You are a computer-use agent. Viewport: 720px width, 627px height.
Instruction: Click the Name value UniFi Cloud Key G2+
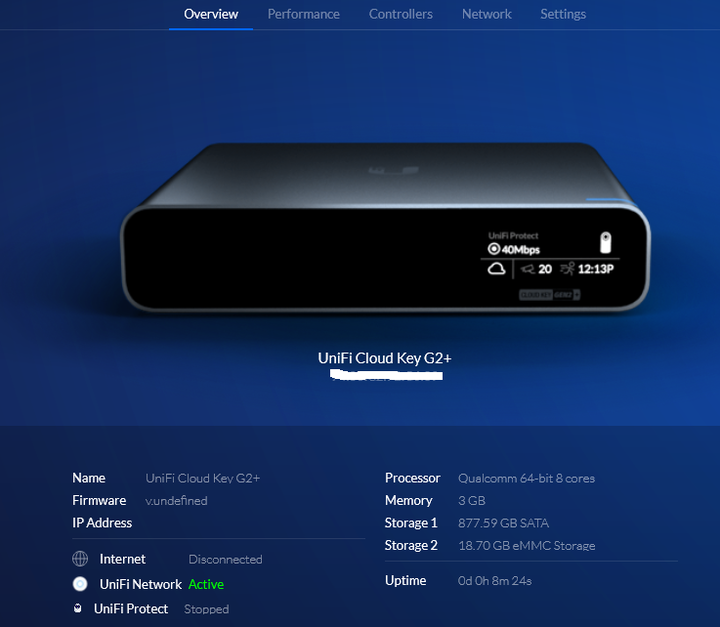[x=202, y=478]
